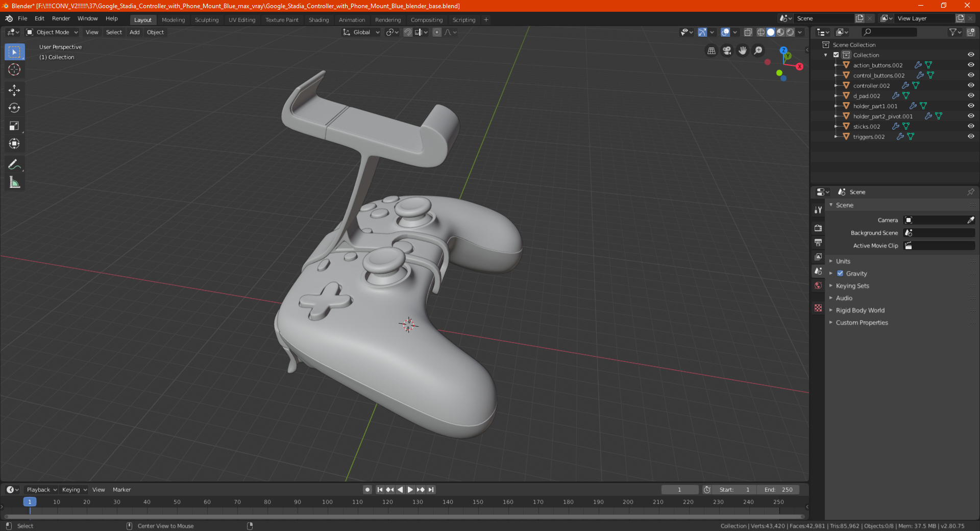This screenshot has height=531, width=980.
Task: Select the Annotate pencil tool
Action: pyautogui.click(x=14, y=164)
